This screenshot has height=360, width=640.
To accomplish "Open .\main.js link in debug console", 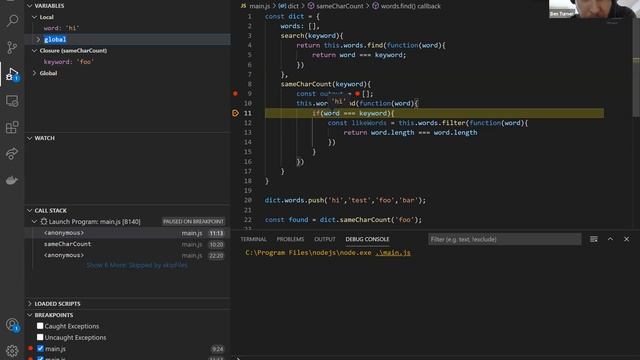I will [x=393, y=253].
